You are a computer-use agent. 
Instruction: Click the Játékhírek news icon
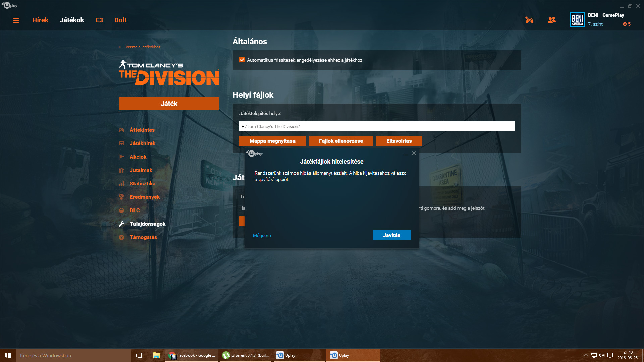click(x=121, y=143)
